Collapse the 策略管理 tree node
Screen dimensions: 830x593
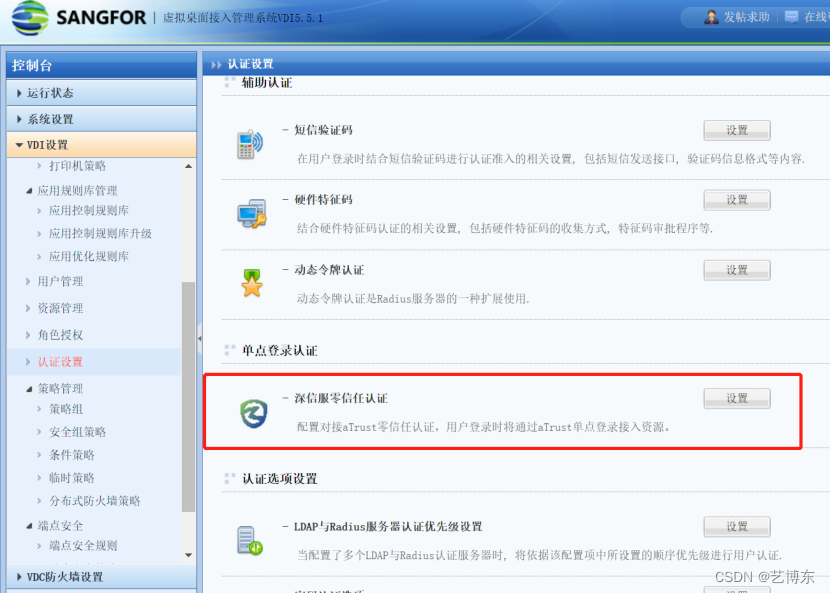(x=29, y=389)
